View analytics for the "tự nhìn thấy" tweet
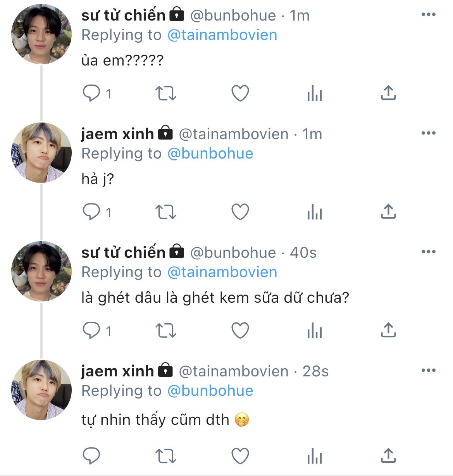 pyautogui.click(x=314, y=456)
